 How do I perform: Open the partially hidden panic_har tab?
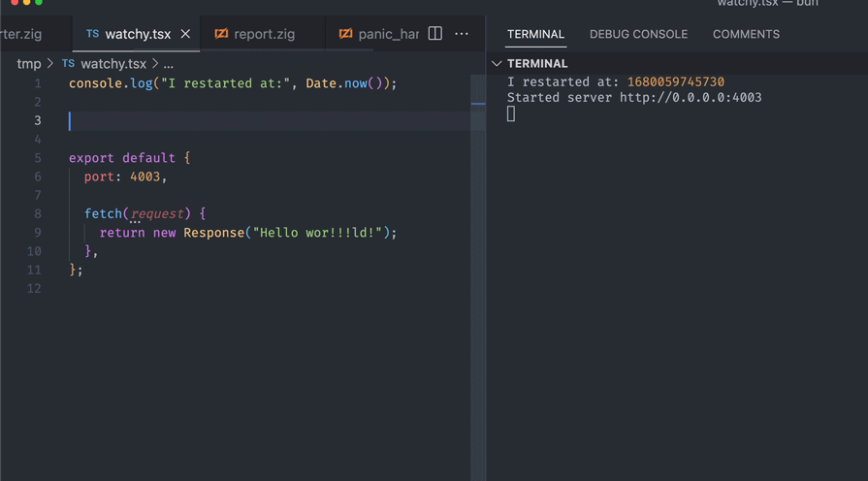(x=388, y=34)
